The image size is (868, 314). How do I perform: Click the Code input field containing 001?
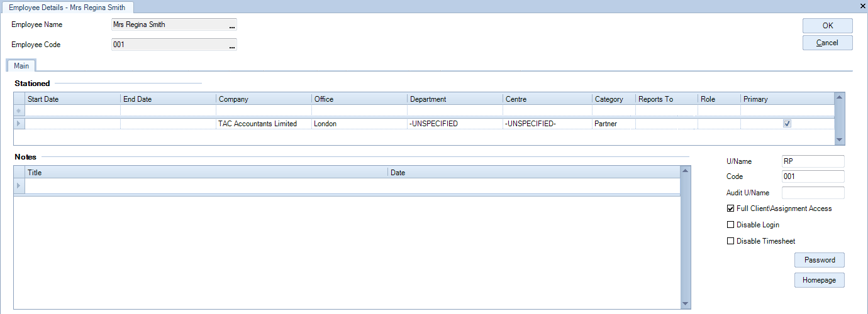click(813, 176)
